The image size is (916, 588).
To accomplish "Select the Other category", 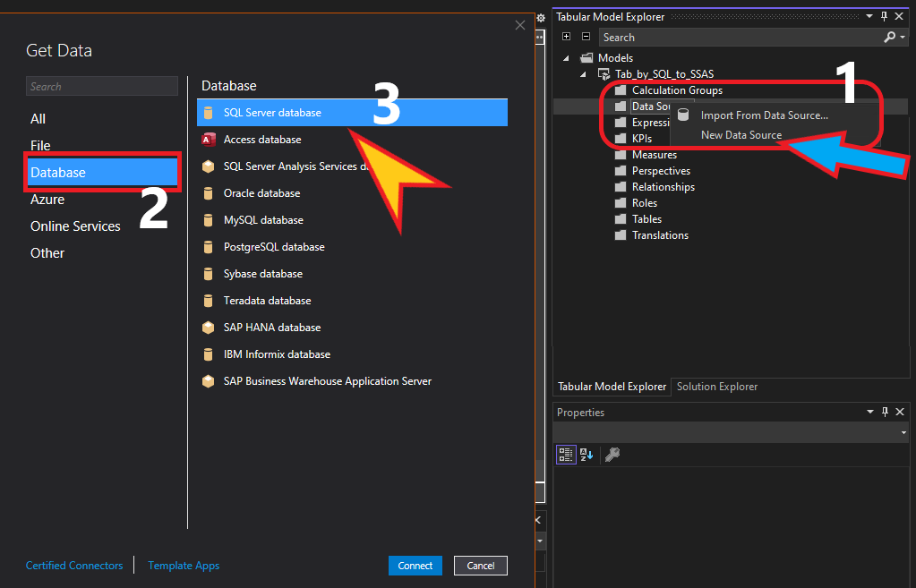I will [47, 253].
